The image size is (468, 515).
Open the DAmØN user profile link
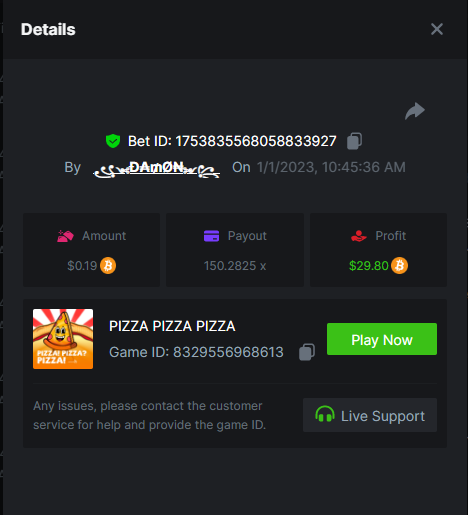[x=156, y=168]
